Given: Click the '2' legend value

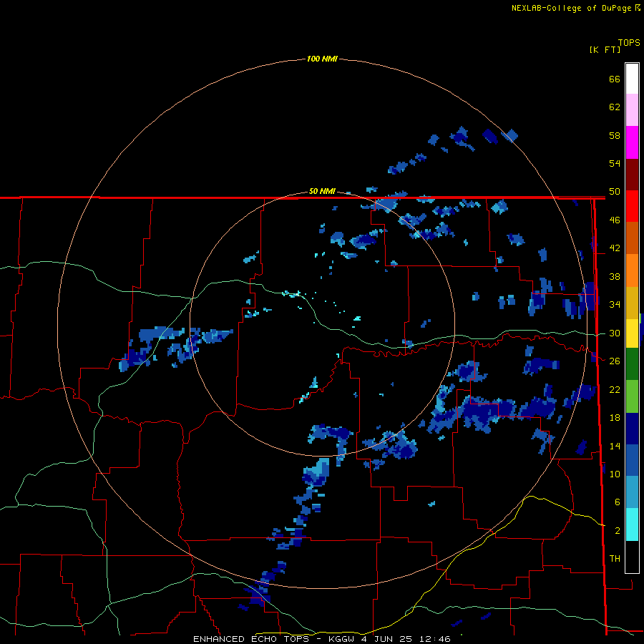Looking at the screenshot, I should (617, 531).
